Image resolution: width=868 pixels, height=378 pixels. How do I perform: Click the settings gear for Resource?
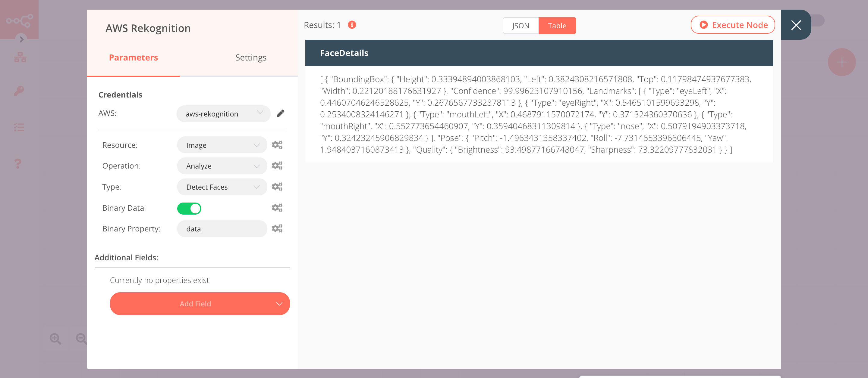[x=277, y=145]
